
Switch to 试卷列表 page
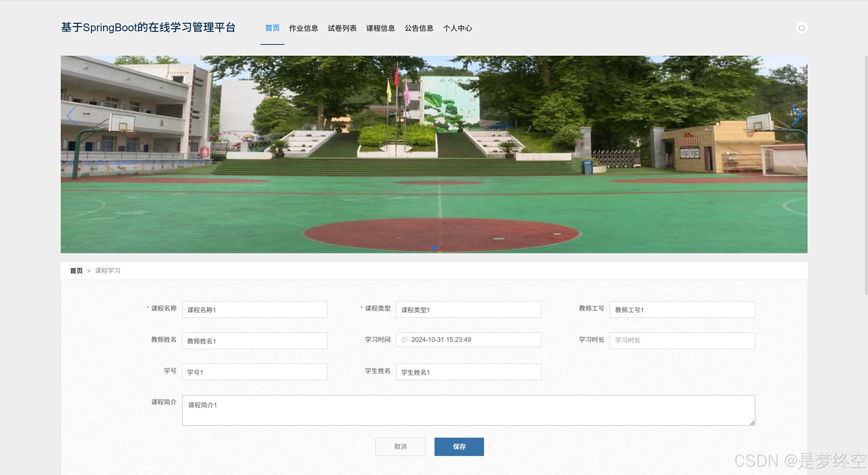coord(342,28)
